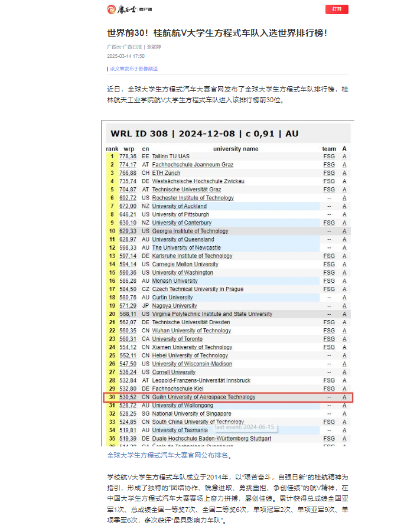The image size is (404, 532).
Task: Open Wuhan University of Technology link
Action: pos(191,331)
